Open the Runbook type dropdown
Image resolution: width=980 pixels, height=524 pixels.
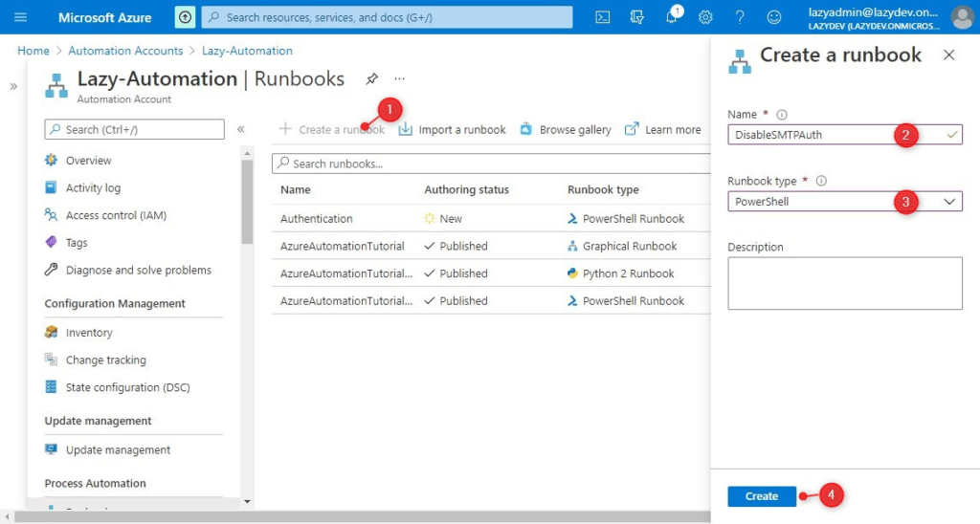[x=845, y=202]
